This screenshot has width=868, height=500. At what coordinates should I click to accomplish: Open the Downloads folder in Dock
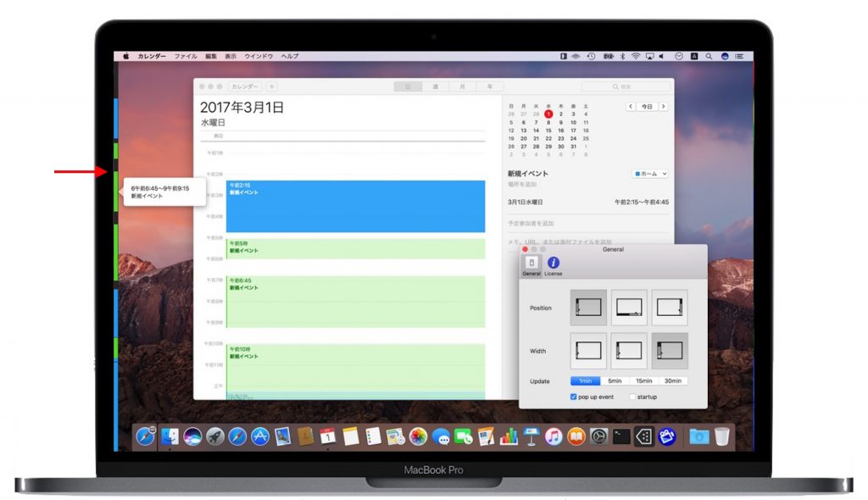pyautogui.click(x=699, y=437)
